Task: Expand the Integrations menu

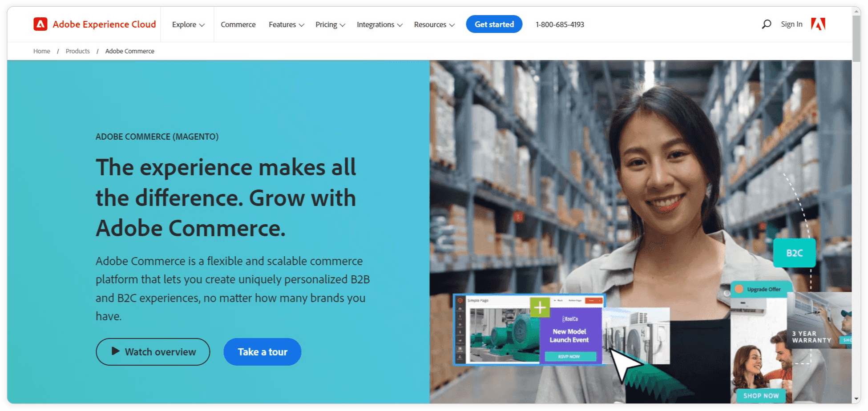Action: tap(379, 24)
